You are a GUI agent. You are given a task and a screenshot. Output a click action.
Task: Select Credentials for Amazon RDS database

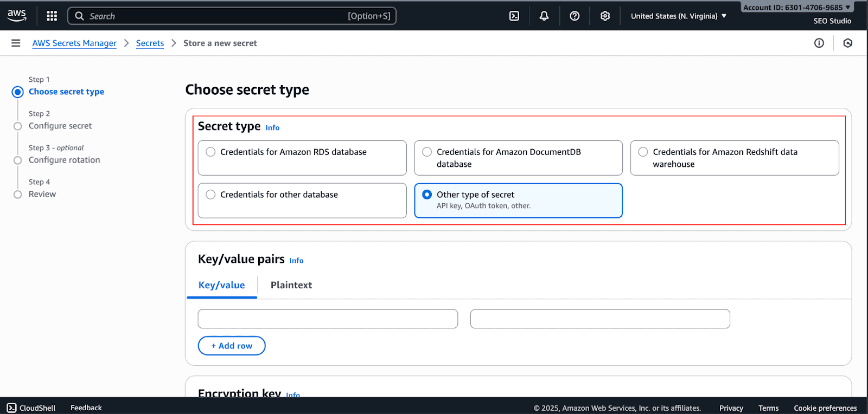(x=302, y=158)
